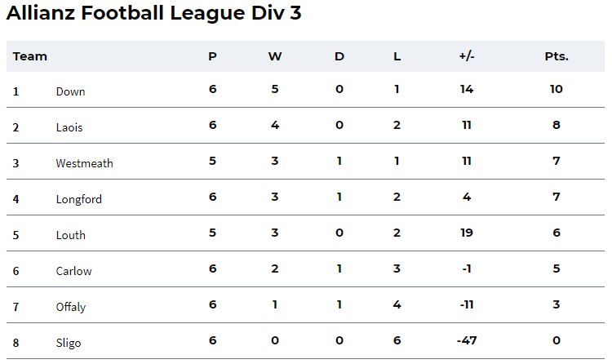Click the Team column header

click(29, 56)
